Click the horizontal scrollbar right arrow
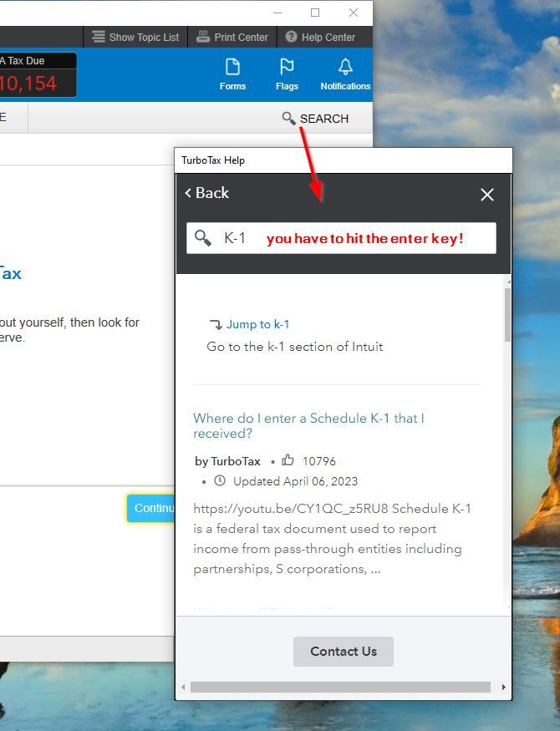 tap(503, 687)
